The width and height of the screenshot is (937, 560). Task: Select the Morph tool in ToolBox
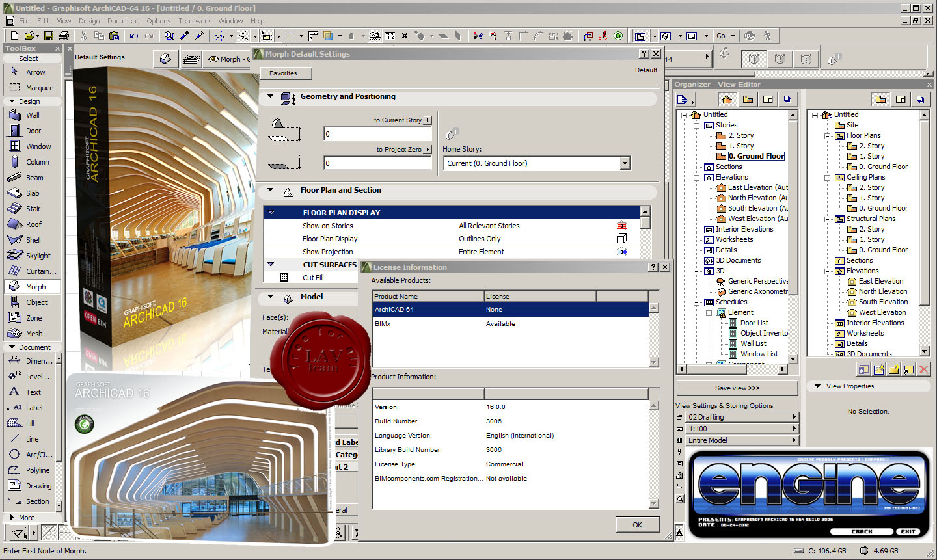[33, 287]
